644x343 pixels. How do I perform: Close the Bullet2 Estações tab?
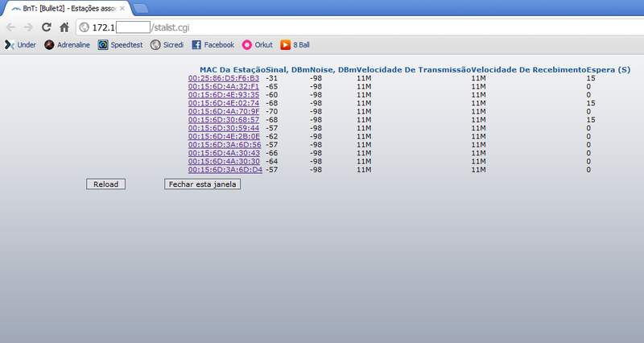click(122, 8)
